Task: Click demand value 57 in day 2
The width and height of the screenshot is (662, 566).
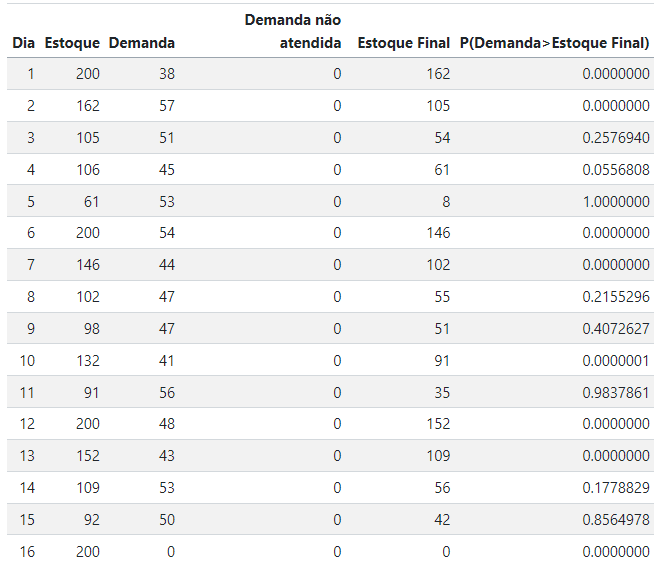Action: click(167, 106)
